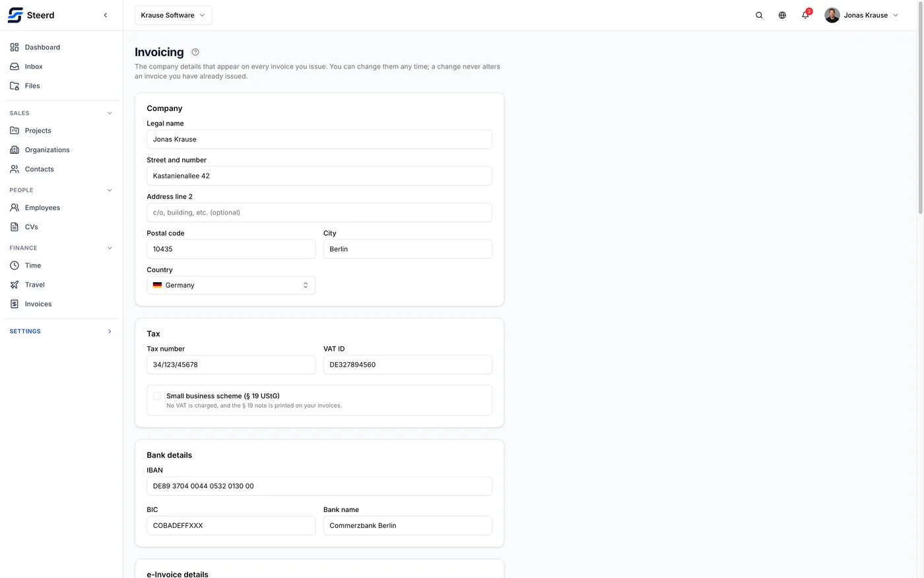
Task: Click the Postal code field
Action: tap(231, 249)
